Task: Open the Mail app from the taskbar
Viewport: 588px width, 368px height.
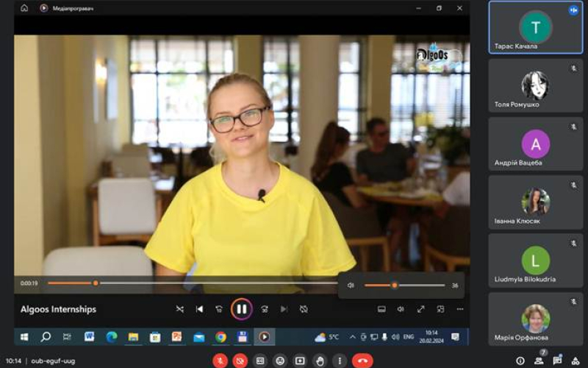Action: click(198, 337)
